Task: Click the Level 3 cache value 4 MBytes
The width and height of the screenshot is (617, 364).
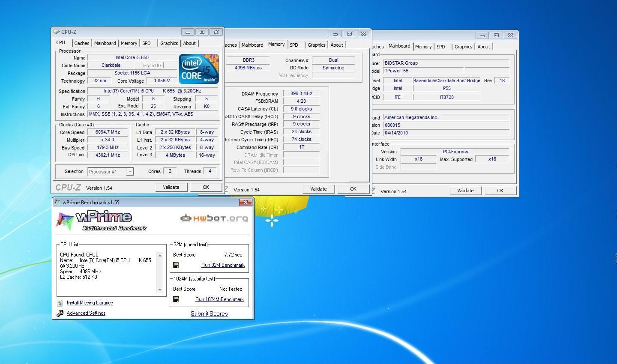Action: pyautogui.click(x=175, y=155)
